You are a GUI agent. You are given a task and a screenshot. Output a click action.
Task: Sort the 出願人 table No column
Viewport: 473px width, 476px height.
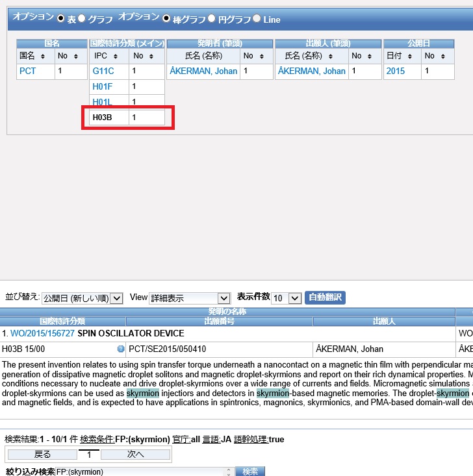click(x=370, y=56)
